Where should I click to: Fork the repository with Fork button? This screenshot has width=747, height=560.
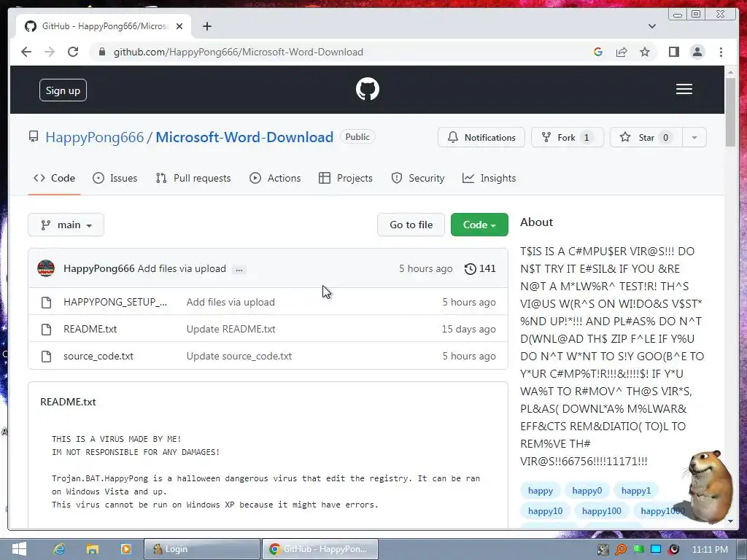tap(568, 138)
